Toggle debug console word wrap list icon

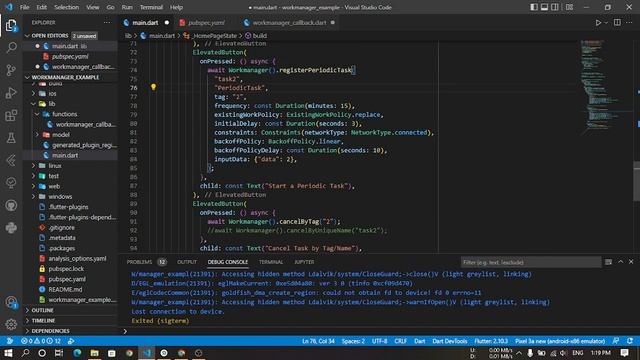[x=609, y=262]
